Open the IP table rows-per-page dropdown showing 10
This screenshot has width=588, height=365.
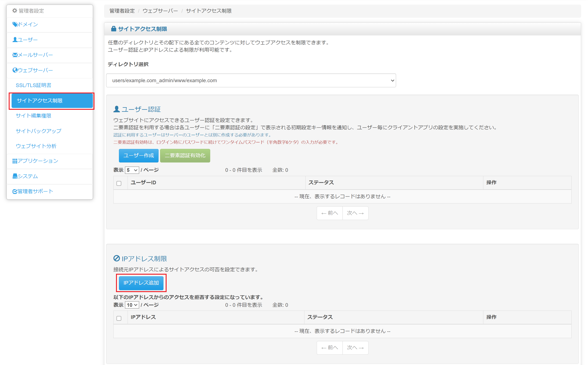(x=132, y=305)
